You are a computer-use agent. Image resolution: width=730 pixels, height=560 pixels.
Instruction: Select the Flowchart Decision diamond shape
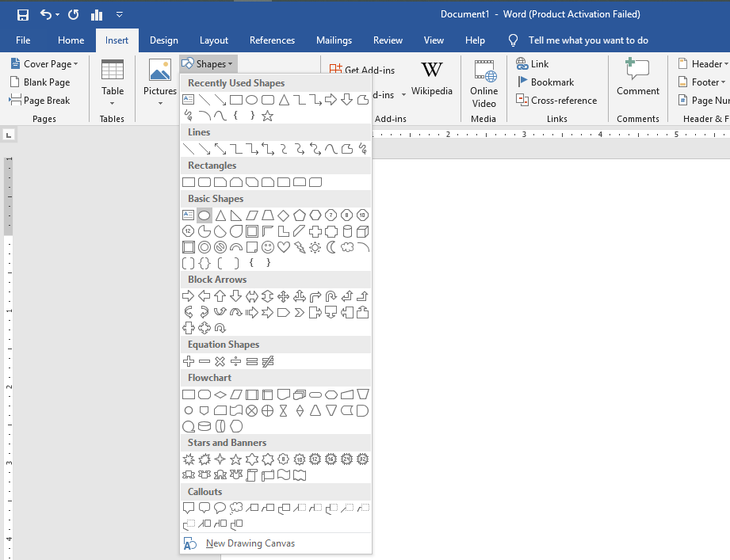[220, 395]
